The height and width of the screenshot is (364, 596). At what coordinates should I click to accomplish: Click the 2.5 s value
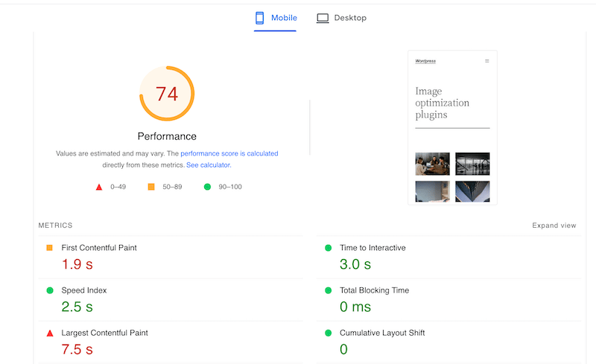(x=77, y=307)
